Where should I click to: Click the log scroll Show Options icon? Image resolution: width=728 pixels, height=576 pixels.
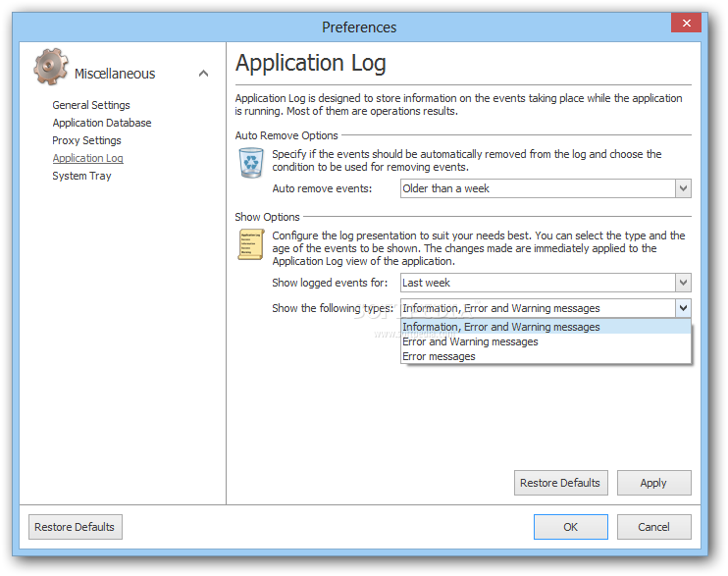(251, 244)
